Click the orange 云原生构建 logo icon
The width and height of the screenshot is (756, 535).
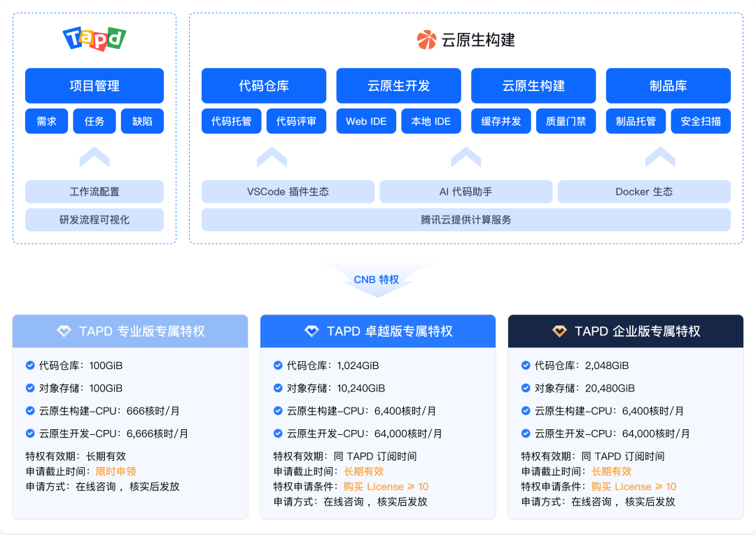coord(427,39)
